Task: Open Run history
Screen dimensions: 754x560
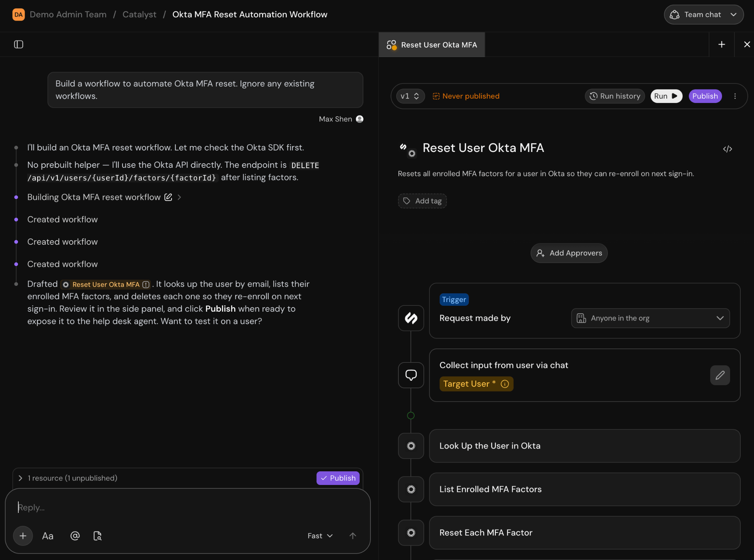Action: pos(614,96)
